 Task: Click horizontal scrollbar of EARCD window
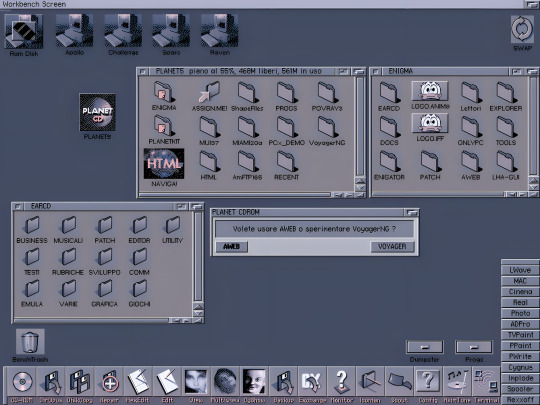[91, 321]
